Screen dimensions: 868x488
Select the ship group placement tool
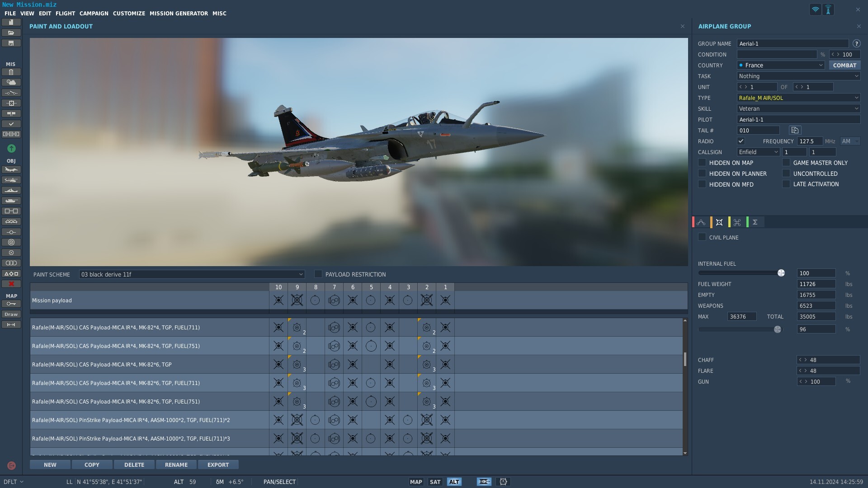[11, 190]
